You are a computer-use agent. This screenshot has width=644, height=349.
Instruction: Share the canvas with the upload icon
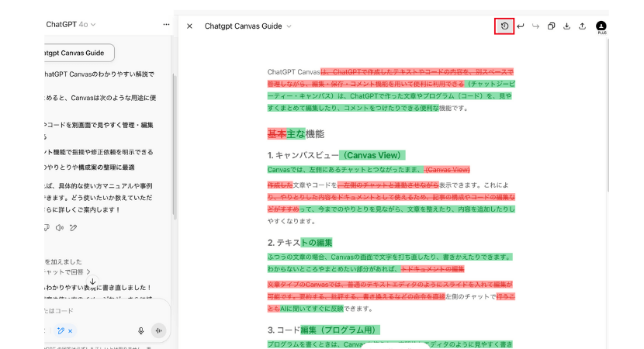pos(583,26)
